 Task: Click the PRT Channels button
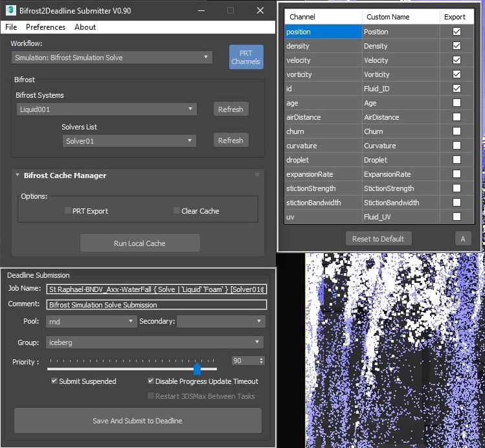pos(246,57)
